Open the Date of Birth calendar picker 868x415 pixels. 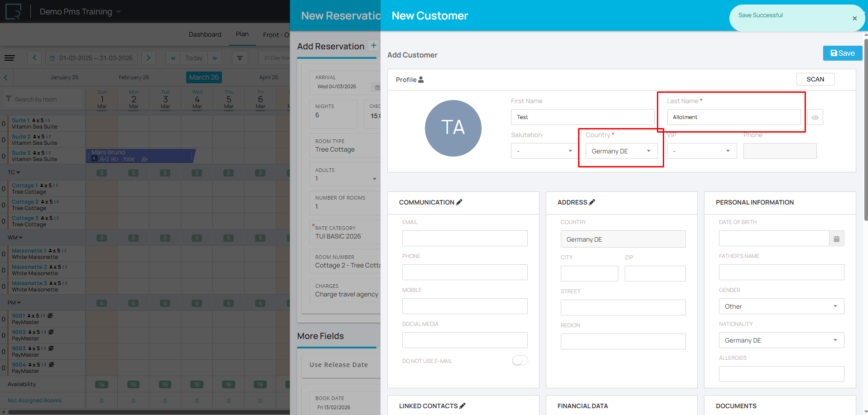tap(836, 239)
